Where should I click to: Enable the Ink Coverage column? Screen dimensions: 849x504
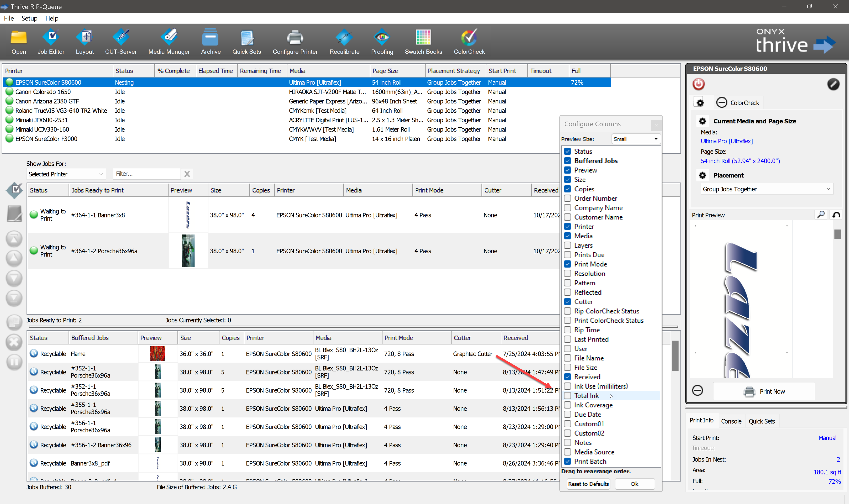pos(568,405)
